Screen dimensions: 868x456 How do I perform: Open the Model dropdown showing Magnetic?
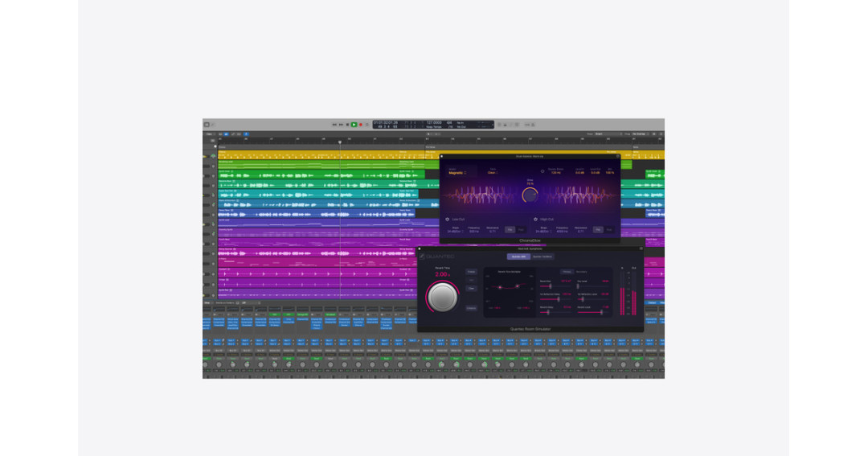point(458,173)
